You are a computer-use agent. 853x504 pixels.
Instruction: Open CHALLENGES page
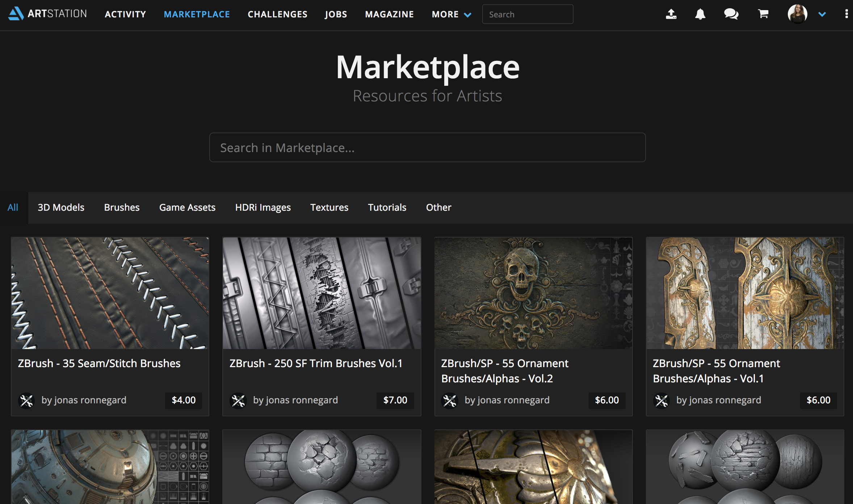click(x=277, y=14)
